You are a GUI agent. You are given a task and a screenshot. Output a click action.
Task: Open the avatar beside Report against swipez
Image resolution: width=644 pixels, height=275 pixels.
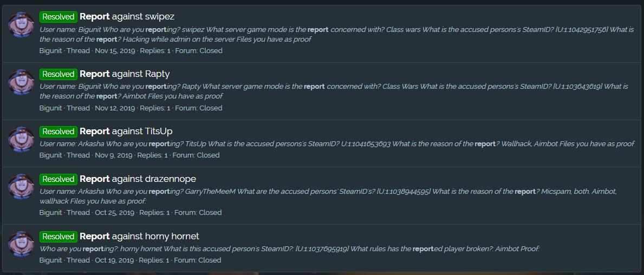pyautogui.click(x=21, y=25)
